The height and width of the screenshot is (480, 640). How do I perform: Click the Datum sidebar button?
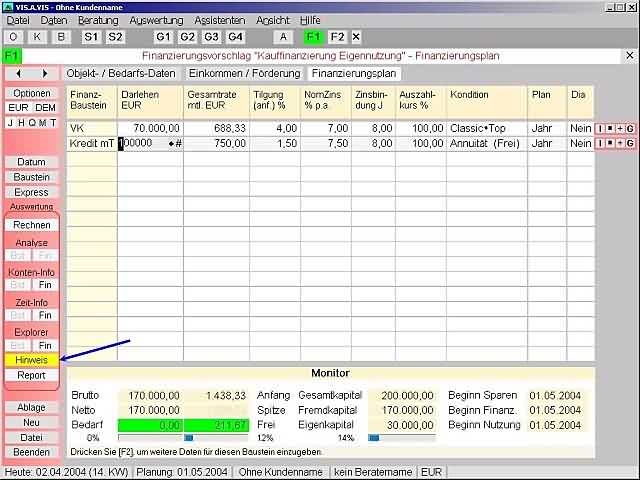tap(31, 162)
